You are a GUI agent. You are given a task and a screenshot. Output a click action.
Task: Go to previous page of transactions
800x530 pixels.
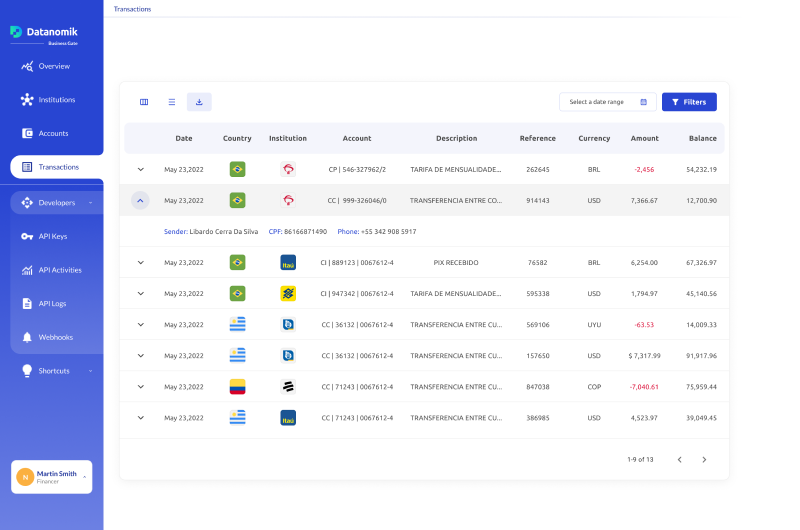pos(680,460)
